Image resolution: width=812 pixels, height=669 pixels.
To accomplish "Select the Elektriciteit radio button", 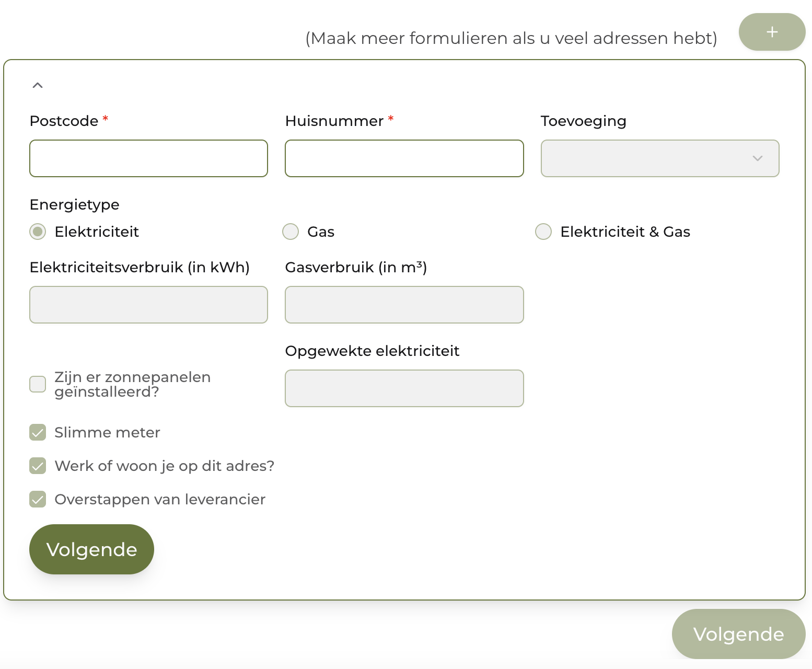I will point(38,232).
